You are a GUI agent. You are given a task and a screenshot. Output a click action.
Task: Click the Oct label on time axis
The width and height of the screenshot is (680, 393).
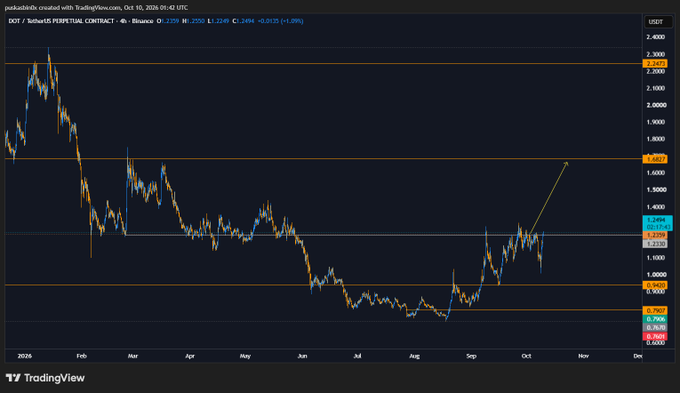click(x=526, y=356)
